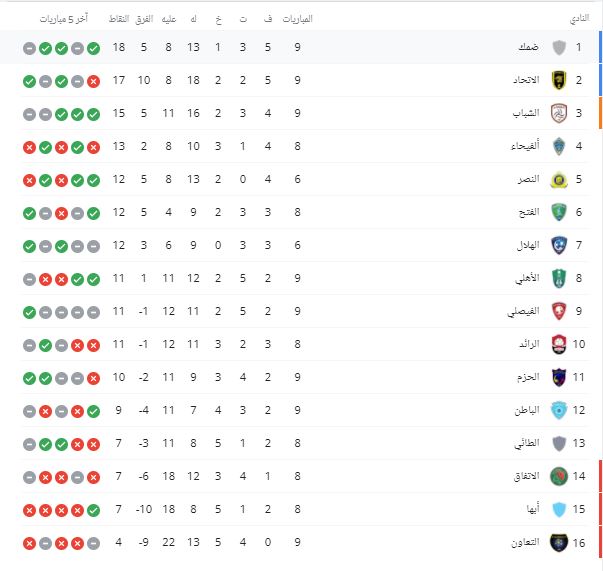Click Al-Ittihad's red loss result icon

[x=93, y=82]
